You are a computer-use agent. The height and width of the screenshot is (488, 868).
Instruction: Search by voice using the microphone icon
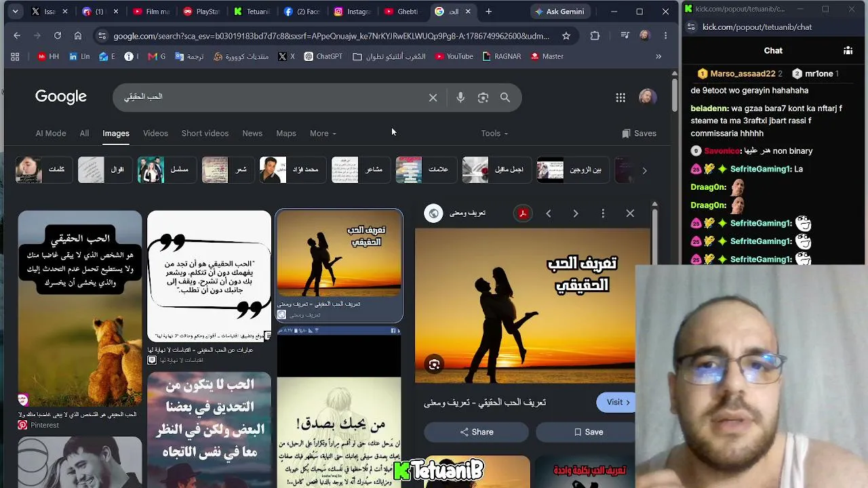coord(460,98)
